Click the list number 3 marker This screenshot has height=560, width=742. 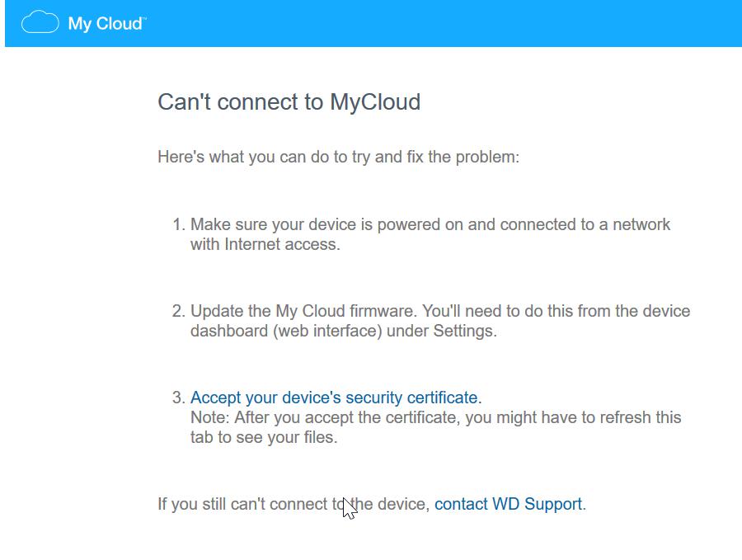point(178,398)
